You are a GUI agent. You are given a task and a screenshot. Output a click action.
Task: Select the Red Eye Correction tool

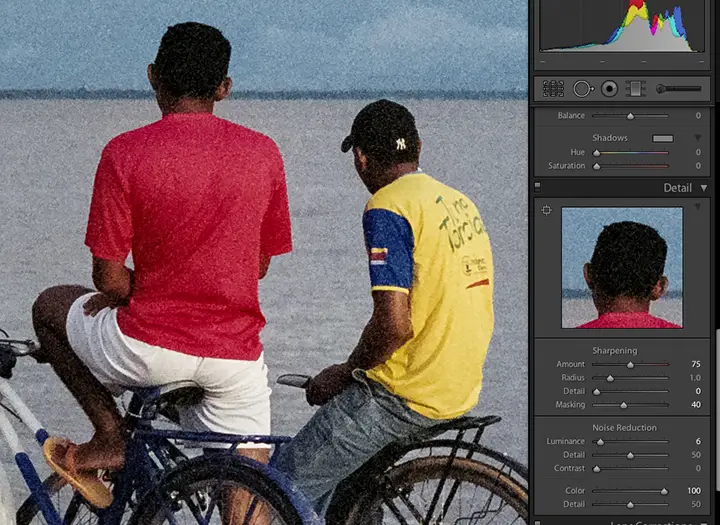(x=609, y=89)
